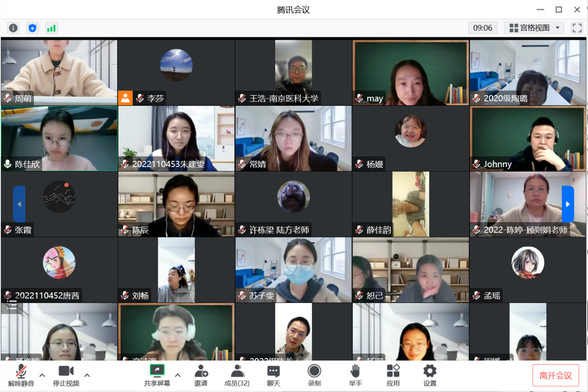This screenshot has width=588, height=392.
Task: Expand share options arrow beside 共享屏幕
Action: coord(177,375)
